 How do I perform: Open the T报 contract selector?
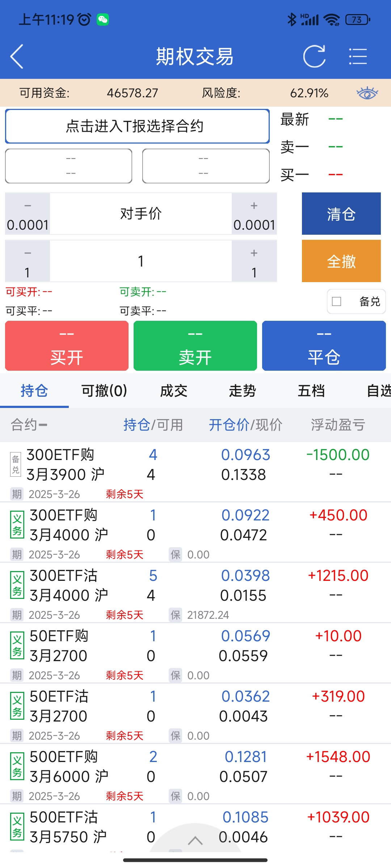[x=137, y=126]
